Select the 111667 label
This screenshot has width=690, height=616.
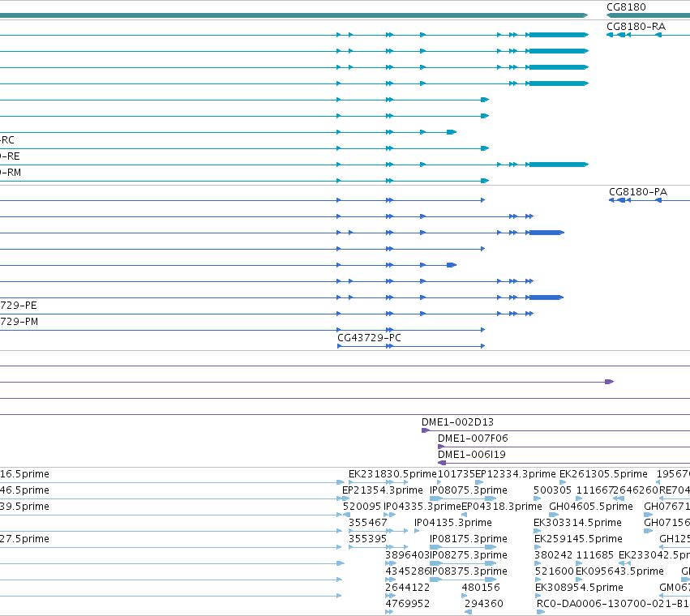tap(595, 490)
